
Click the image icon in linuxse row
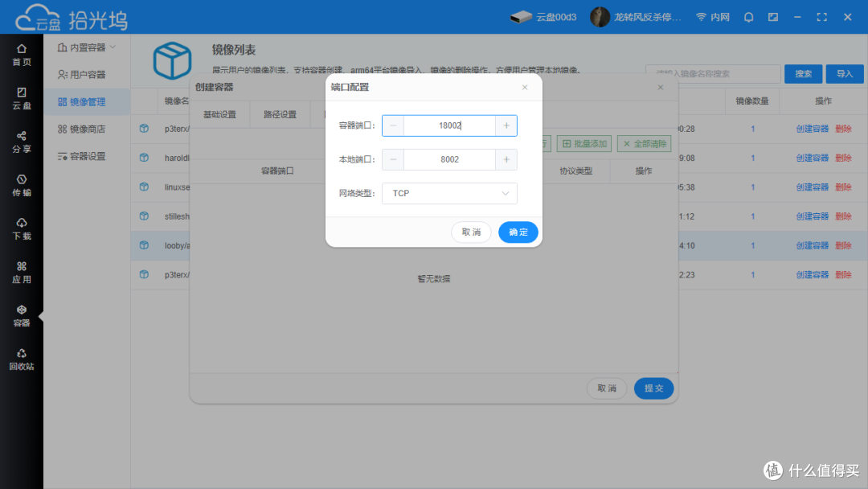click(144, 187)
